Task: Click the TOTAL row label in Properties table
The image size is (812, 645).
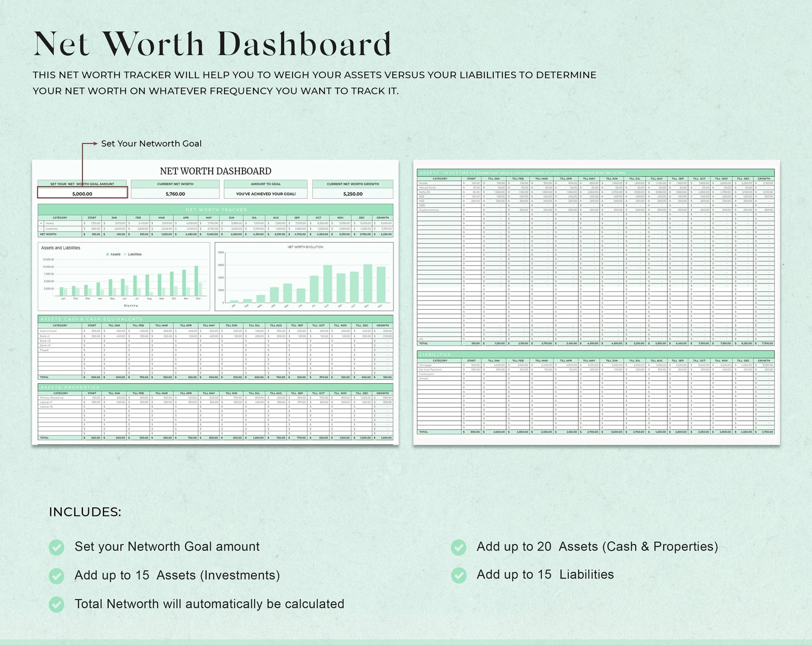Action: 44,438
